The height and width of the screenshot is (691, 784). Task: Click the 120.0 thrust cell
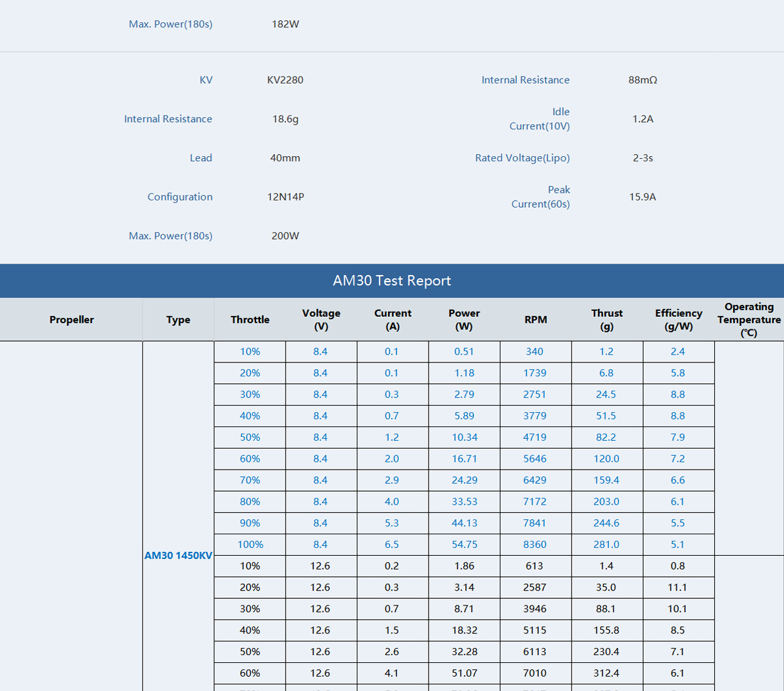click(607, 458)
